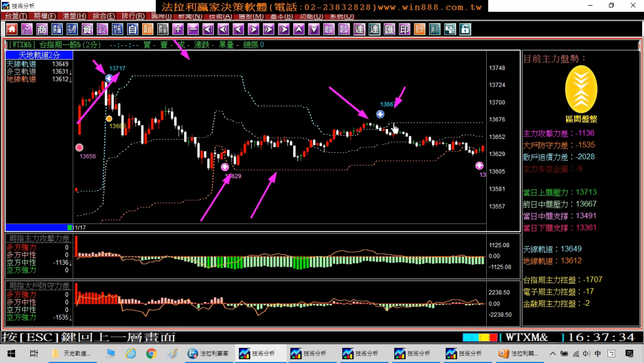This screenshot has width=644, height=363.
Task: Click the single right arrow icon
Action: 253,29
